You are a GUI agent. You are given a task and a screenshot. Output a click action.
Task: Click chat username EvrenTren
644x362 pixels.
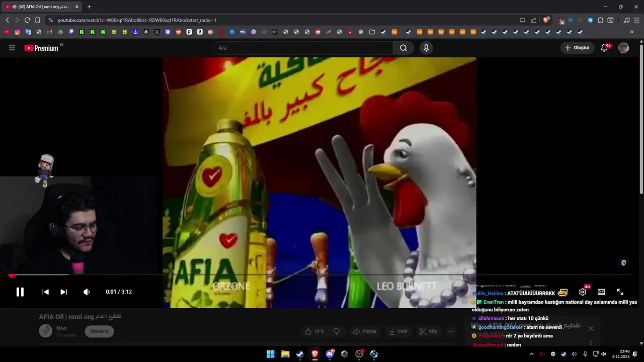(494, 302)
